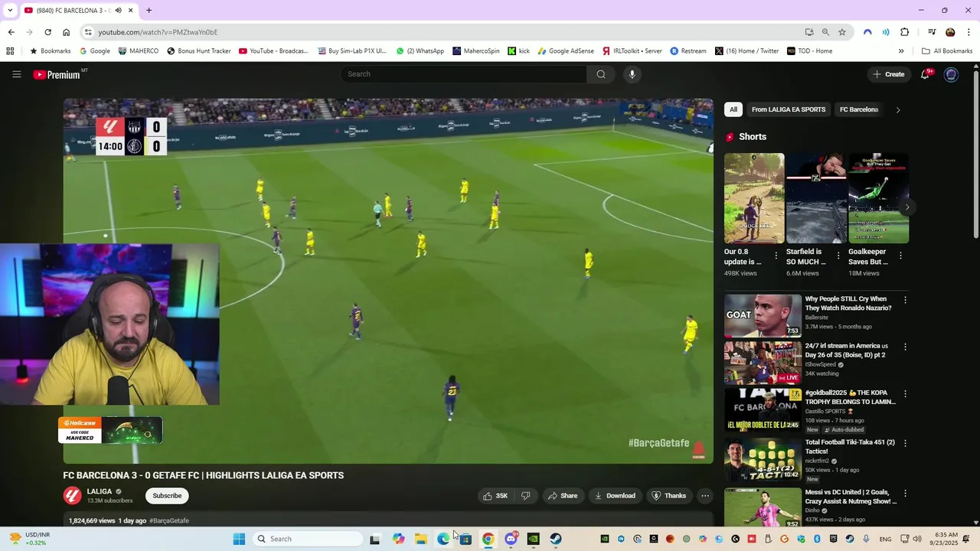Download the video
Image resolution: width=980 pixels, height=551 pixels.
(616, 496)
